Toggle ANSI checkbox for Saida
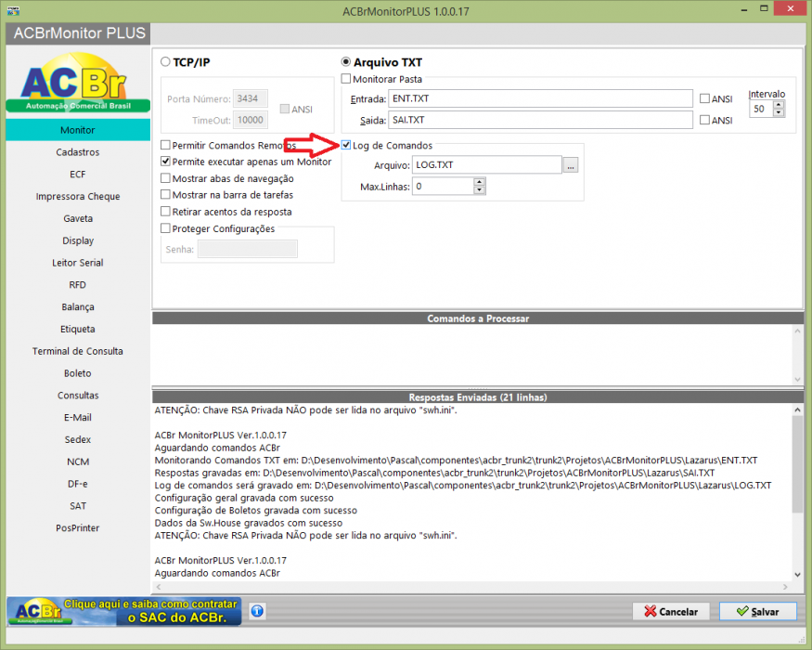Screen dimensions: 812x650 [704, 120]
